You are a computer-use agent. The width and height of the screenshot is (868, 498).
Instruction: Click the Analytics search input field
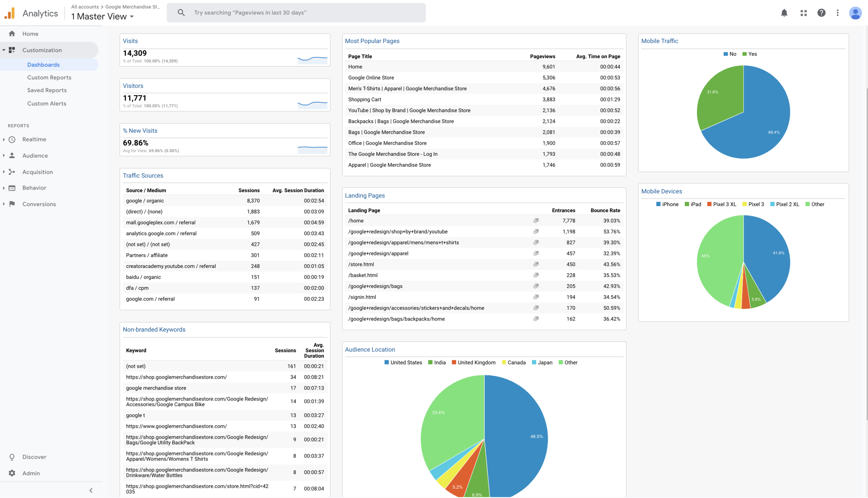tap(296, 13)
